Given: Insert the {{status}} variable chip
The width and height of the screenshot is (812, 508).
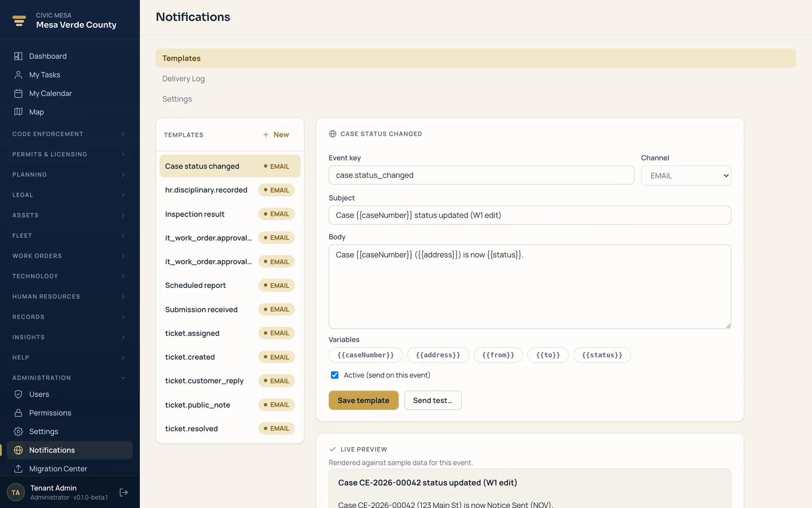Looking at the screenshot, I should click(x=602, y=355).
